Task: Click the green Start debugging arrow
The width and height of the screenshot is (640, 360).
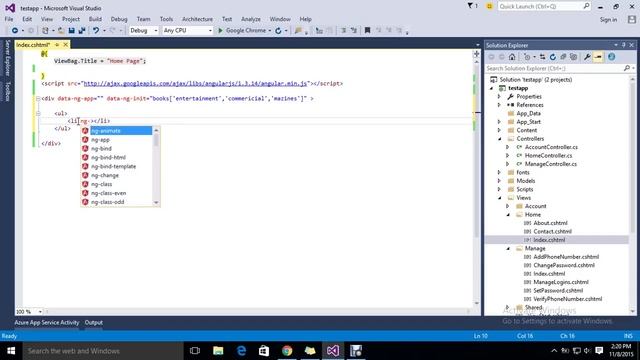Action: [x=220, y=31]
